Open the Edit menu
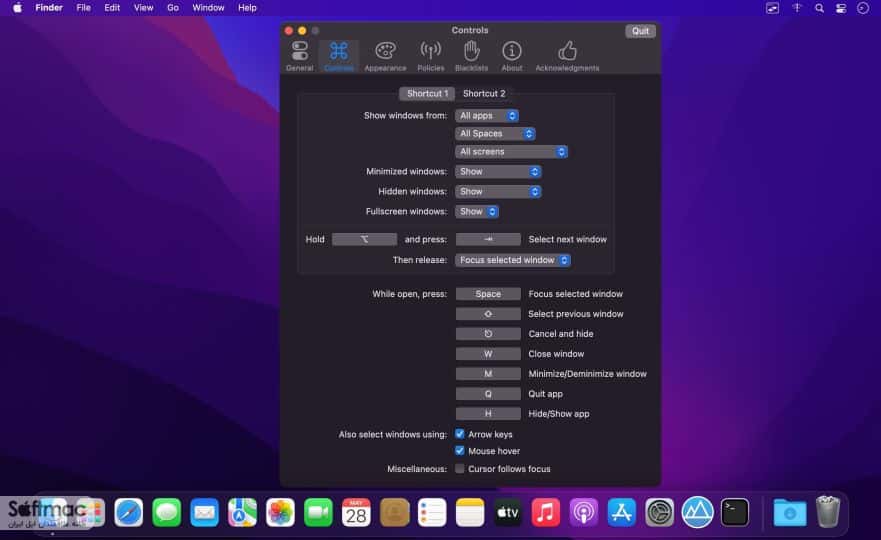This screenshot has width=881, height=540. 112,8
